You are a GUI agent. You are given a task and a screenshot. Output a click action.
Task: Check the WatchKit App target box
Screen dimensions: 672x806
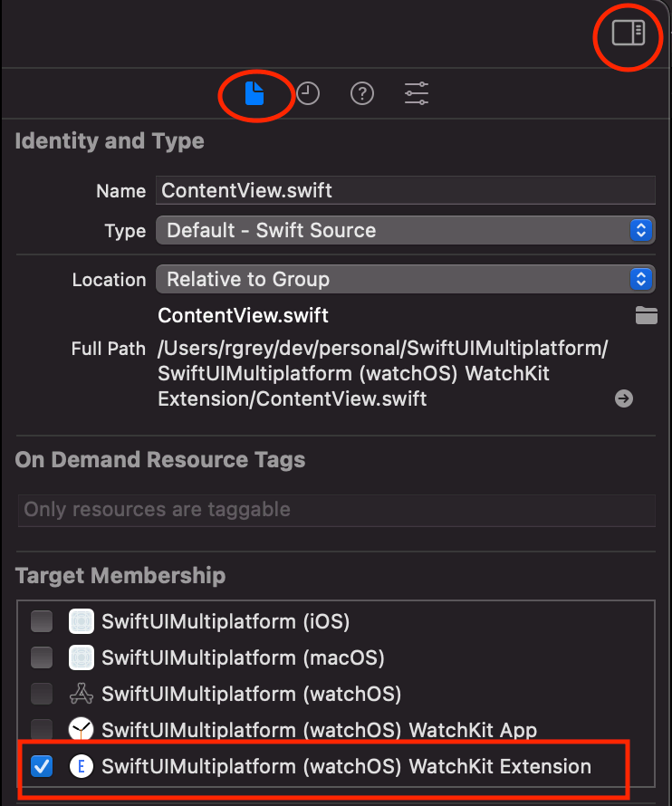pos(42,730)
